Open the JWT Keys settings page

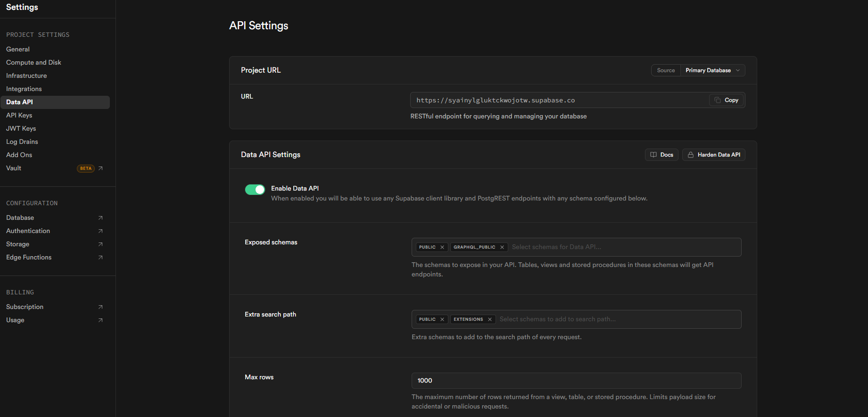click(x=21, y=128)
